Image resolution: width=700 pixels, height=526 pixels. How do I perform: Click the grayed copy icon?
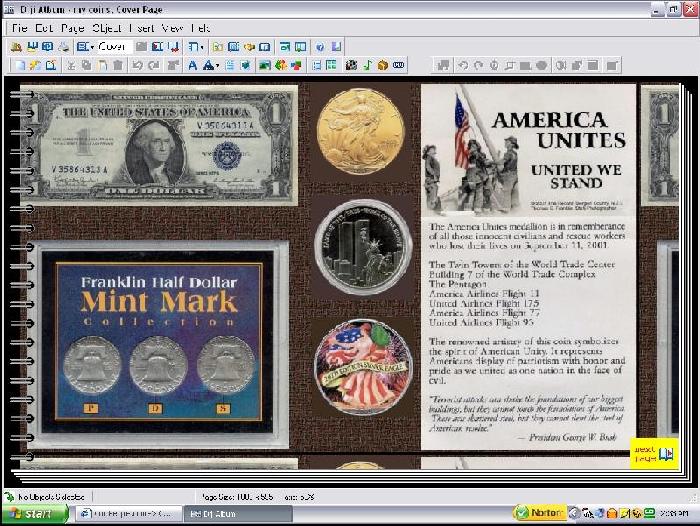[86, 65]
